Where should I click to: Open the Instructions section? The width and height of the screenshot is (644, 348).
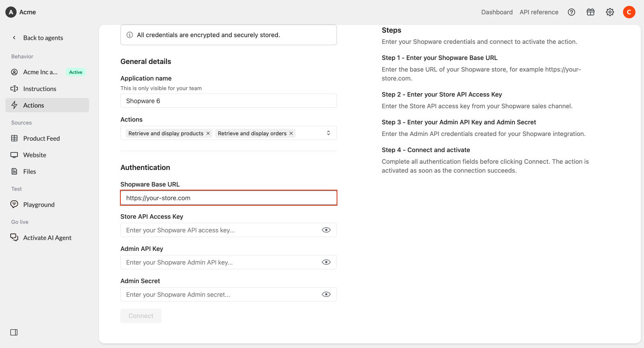47,89
